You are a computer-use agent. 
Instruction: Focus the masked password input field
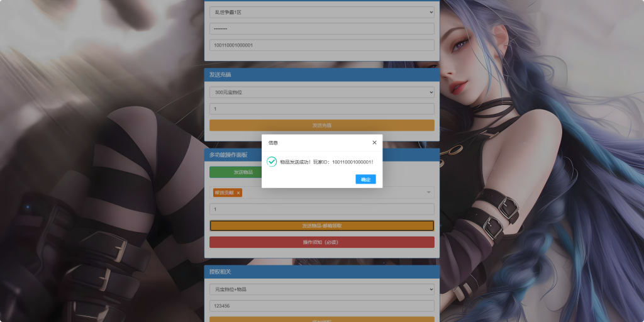[x=322, y=29]
